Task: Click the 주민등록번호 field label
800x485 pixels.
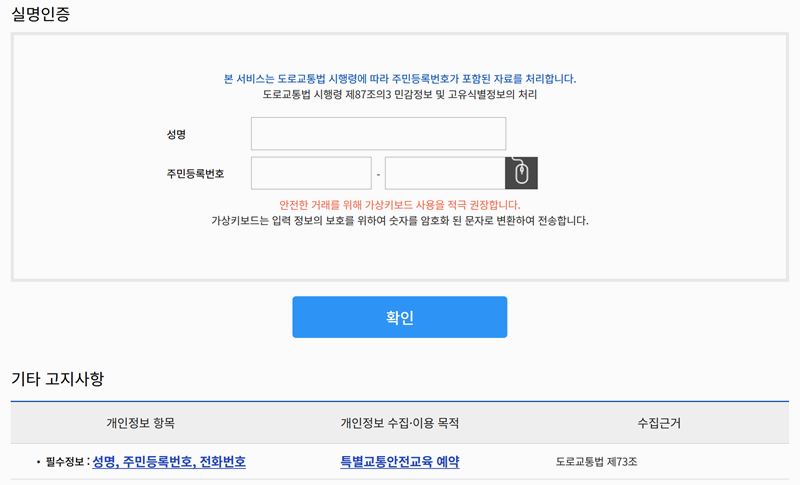Action: 195,174
